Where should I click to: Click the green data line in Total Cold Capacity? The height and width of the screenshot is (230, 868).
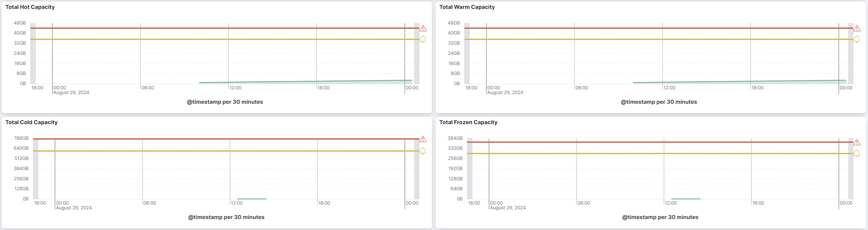[252, 199]
